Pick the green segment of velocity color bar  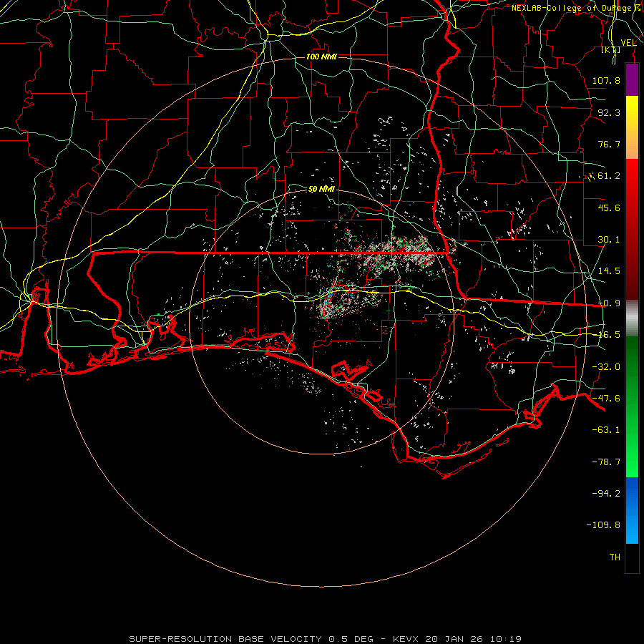point(632,406)
